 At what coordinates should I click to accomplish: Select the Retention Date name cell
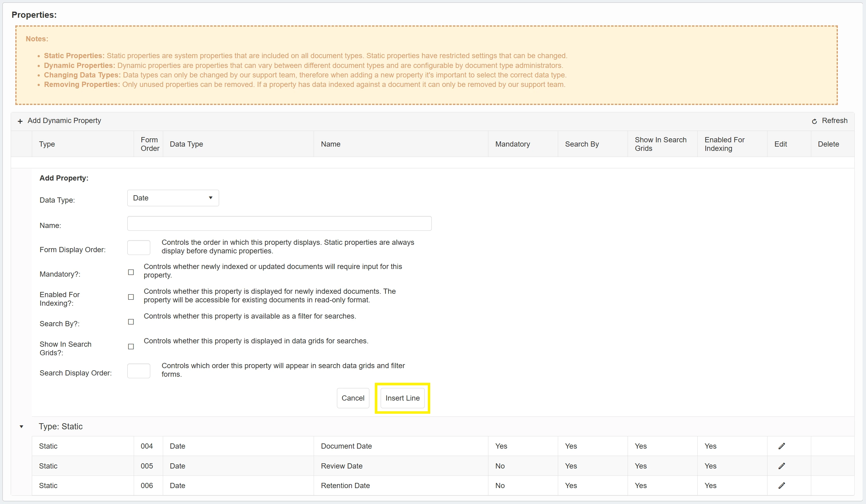[x=401, y=485]
